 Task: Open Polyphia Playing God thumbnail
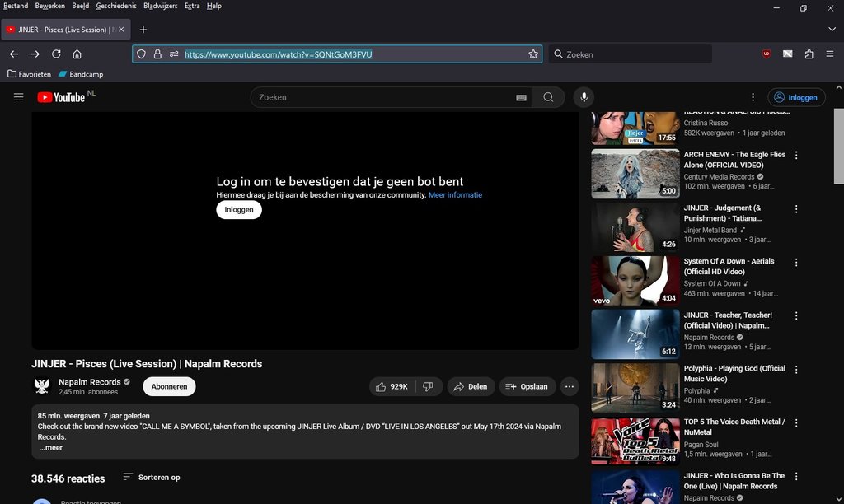[x=635, y=388]
